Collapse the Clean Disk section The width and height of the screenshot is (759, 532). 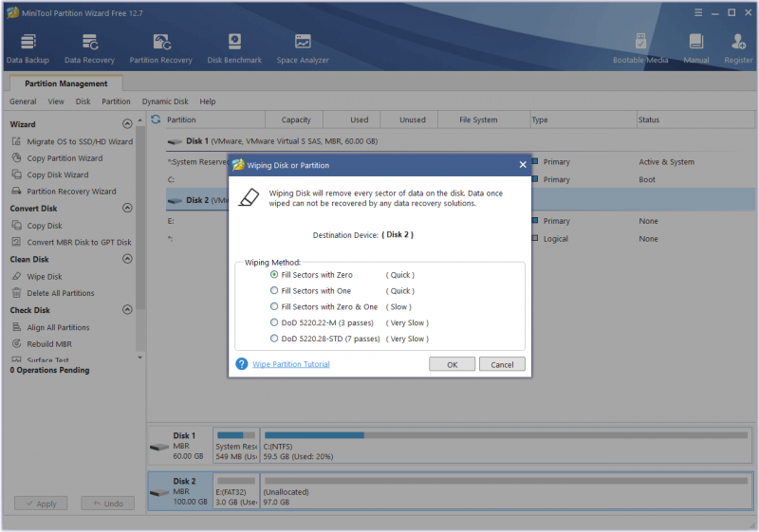coord(127,259)
